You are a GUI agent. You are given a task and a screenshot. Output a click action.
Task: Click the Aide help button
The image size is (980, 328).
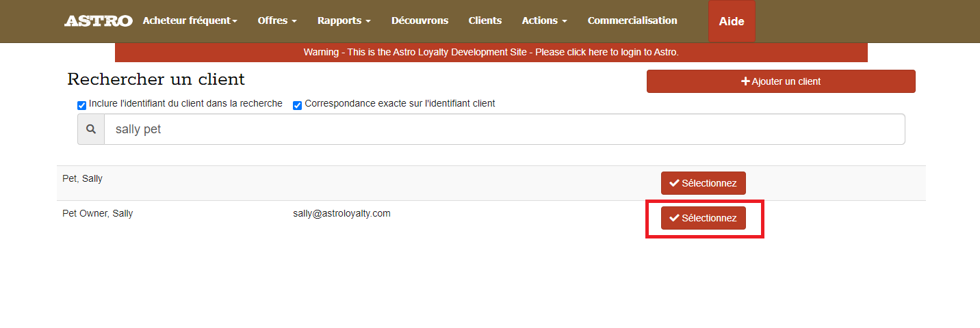pyautogui.click(x=731, y=21)
